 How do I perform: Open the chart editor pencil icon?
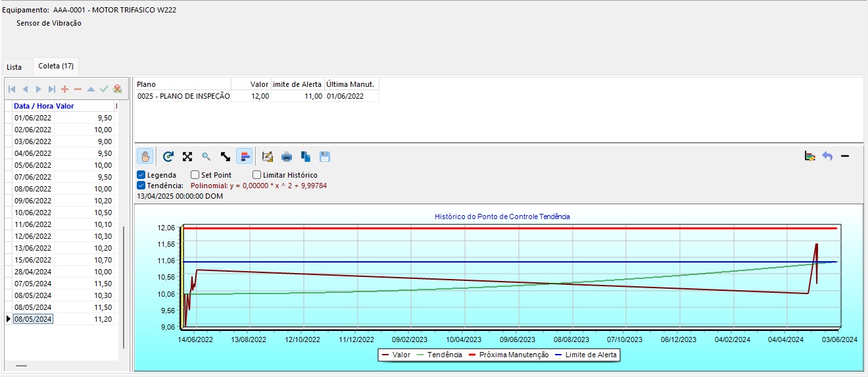267,157
